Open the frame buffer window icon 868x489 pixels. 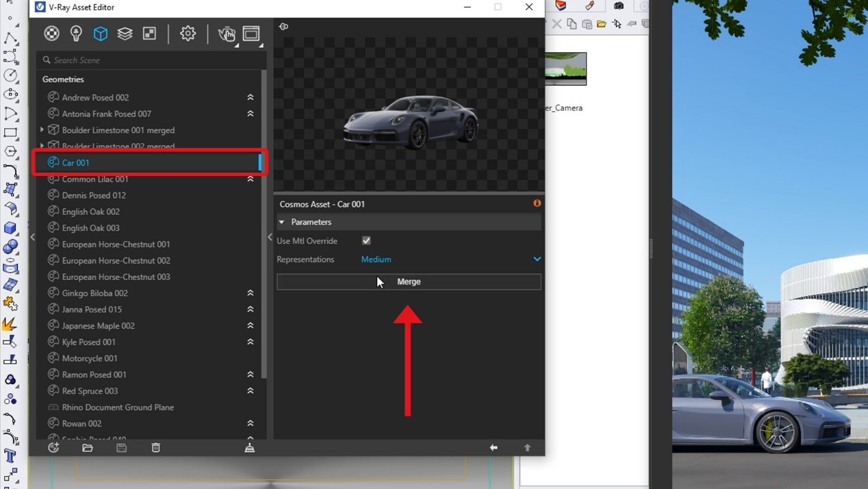point(251,34)
